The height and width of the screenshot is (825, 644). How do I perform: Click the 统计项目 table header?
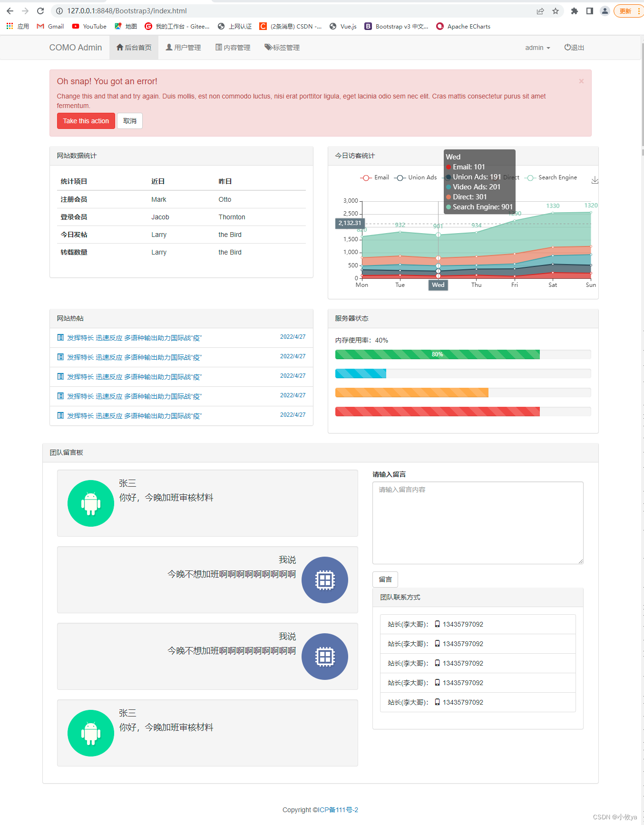pyautogui.click(x=74, y=182)
